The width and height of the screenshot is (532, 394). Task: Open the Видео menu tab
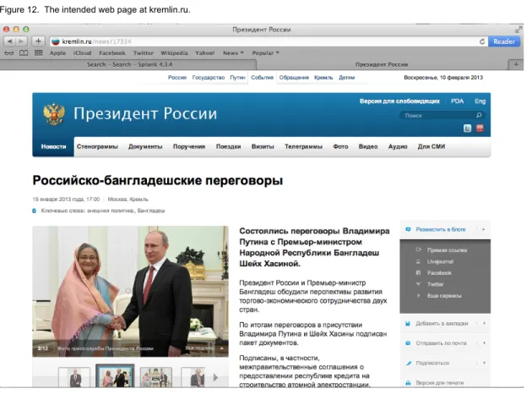point(368,146)
